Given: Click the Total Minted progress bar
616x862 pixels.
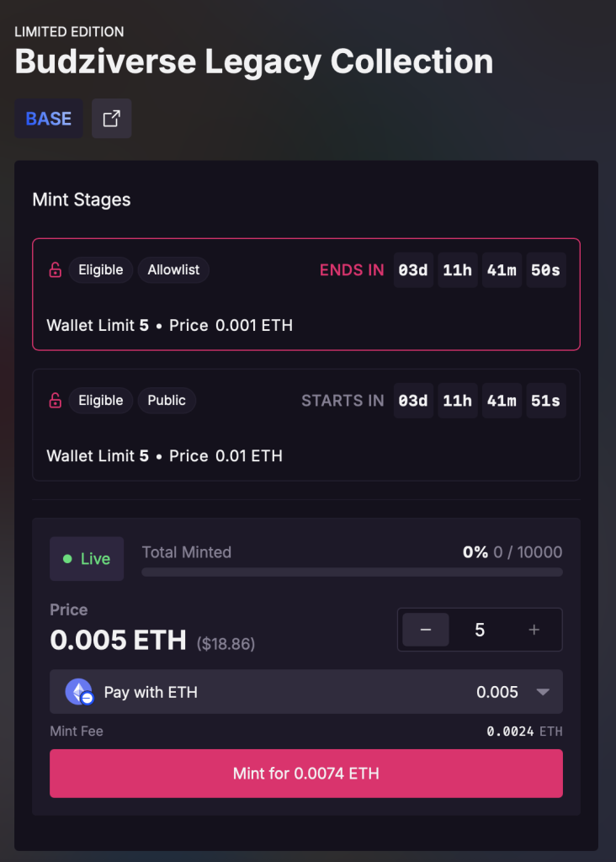Looking at the screenshot, I should click(x=353, y=572).
